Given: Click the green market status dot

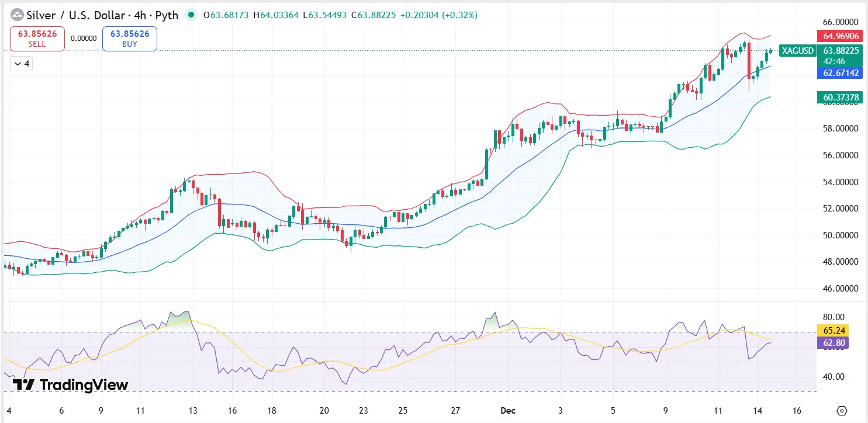Looking at the screenshot, I should [x=191, y=15].
